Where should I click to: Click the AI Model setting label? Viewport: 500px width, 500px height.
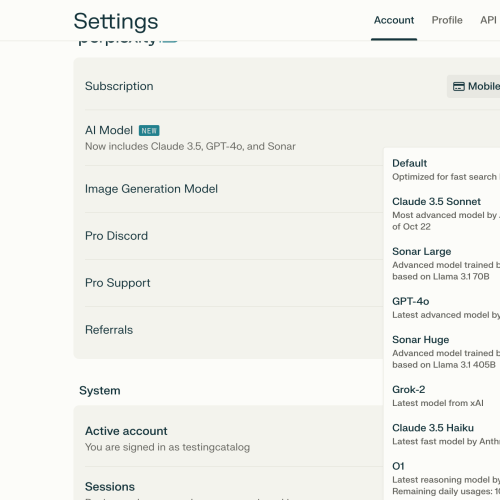point(109,130)
